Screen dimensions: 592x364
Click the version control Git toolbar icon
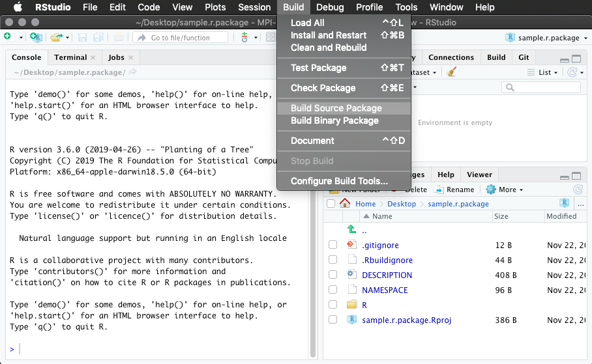click(x=244, y=37)
